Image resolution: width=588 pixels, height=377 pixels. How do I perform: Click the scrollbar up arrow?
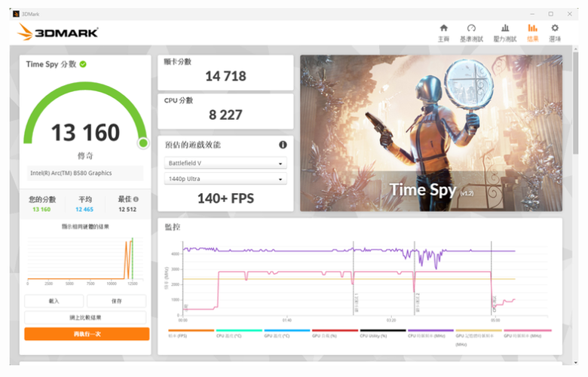tap(576, 48)
